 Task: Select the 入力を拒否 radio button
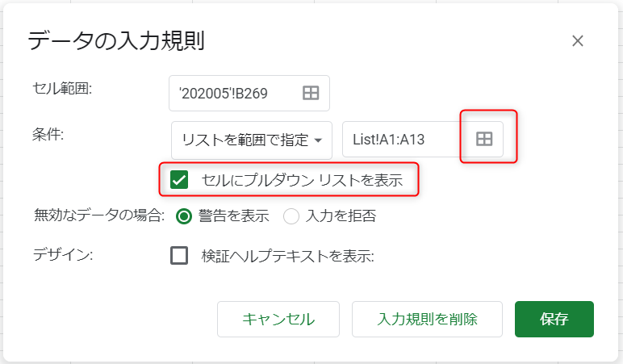(291, 216)
